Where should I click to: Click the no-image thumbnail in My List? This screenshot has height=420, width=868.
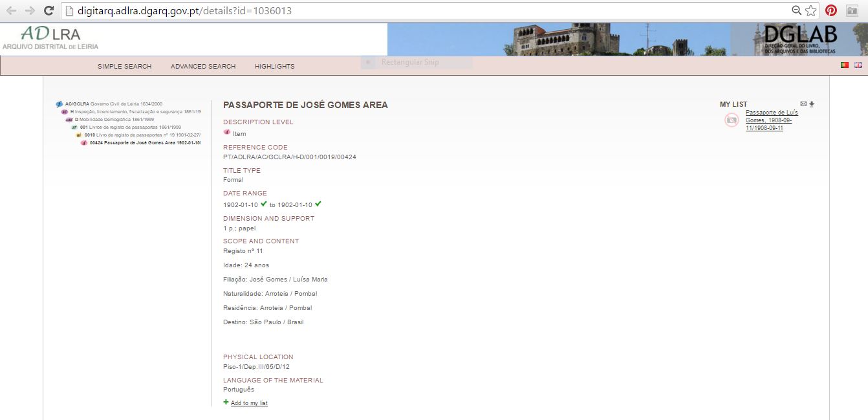coord(732,120)
